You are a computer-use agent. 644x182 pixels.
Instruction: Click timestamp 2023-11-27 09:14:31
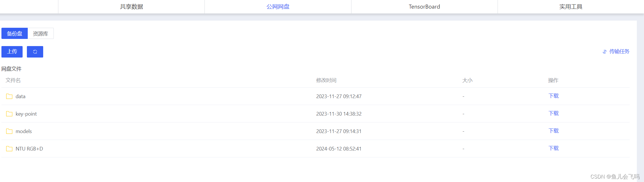[x=339, y=131]
